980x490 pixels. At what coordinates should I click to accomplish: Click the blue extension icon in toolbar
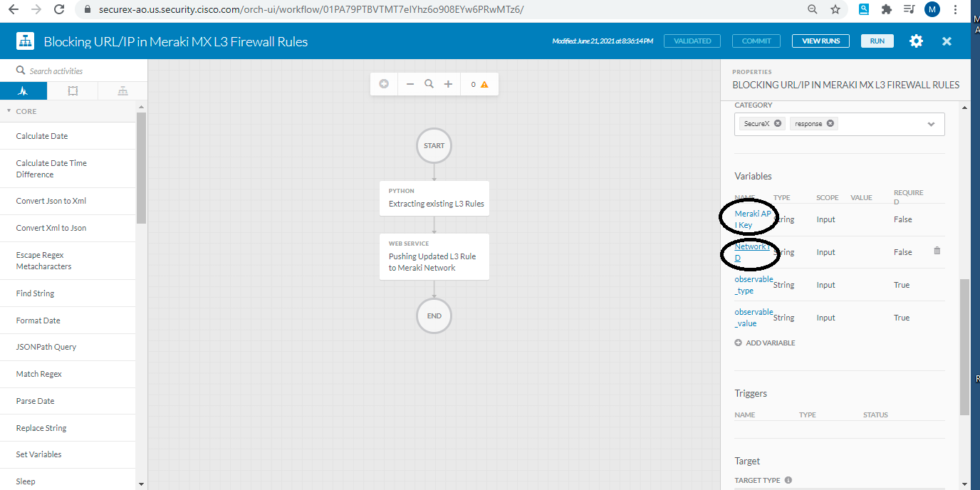pos(864,9)
